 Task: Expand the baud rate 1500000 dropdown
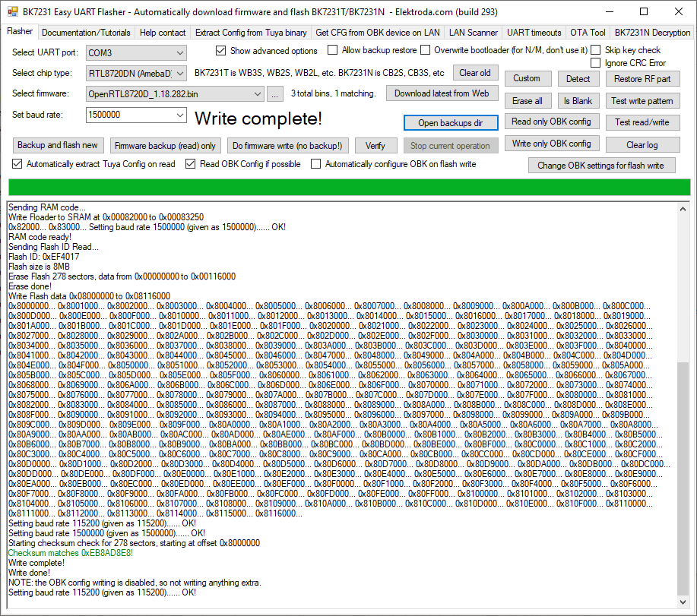(x=180, y=115)
